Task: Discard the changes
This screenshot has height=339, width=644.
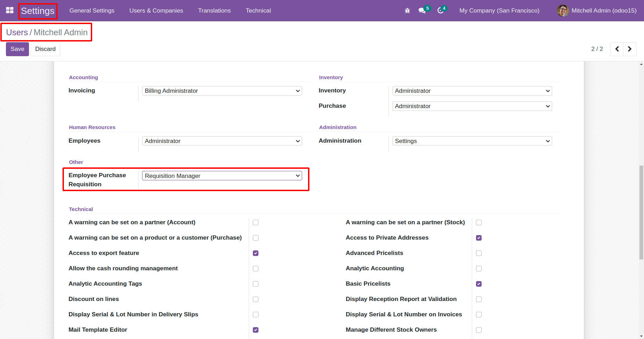Action: (45, 49)
